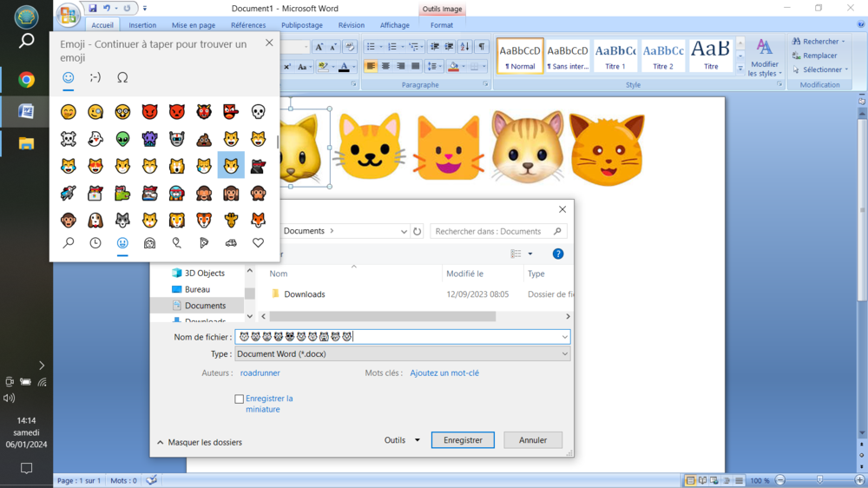Viewport: 868px width, 488px height.
Task: Insert the green alien emoji
Action: (122, 139)
